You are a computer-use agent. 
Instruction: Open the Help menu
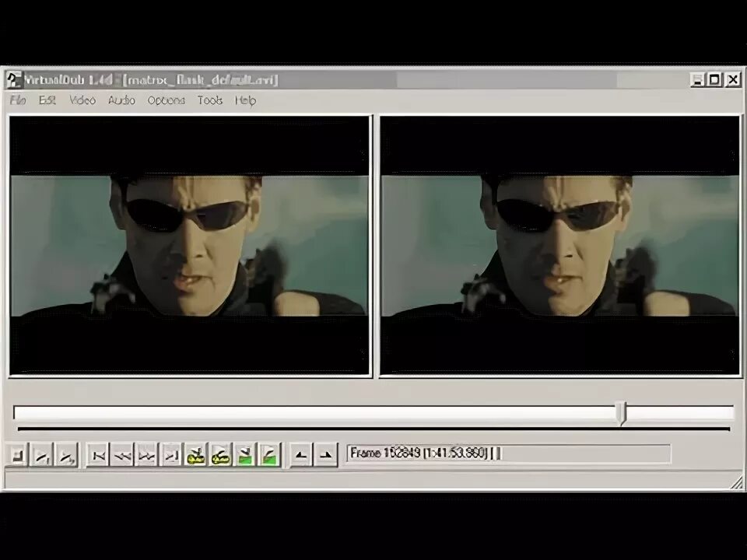pyautogui.click(x=245, y=100)
